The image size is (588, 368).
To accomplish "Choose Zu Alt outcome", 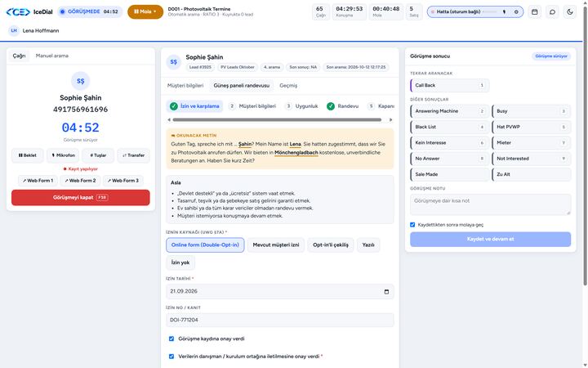I will click(x=531, y=174).
